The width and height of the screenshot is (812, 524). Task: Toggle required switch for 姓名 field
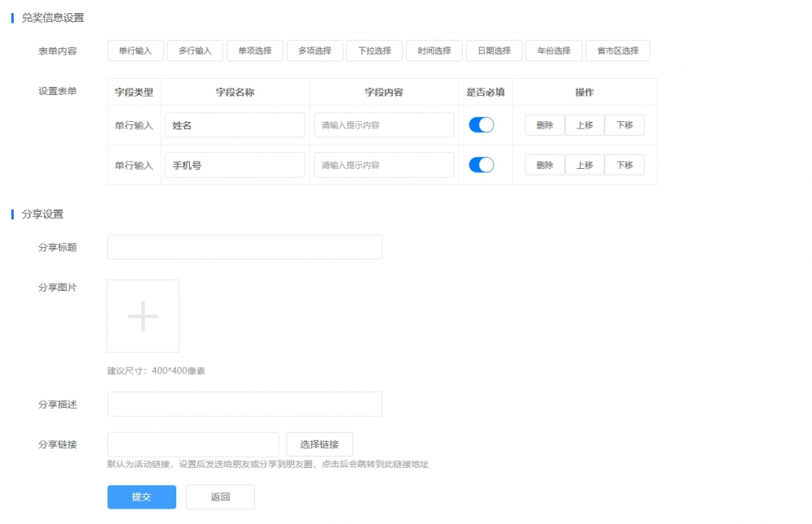click(x=482, y=125)
